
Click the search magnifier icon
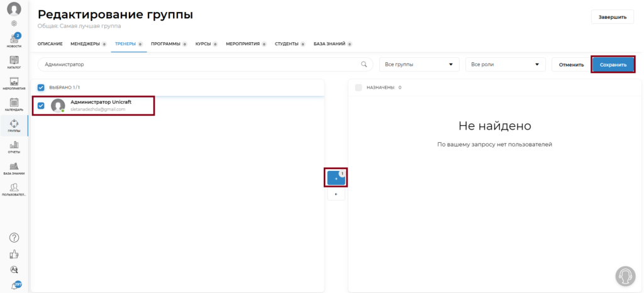(x=364, y=64)
